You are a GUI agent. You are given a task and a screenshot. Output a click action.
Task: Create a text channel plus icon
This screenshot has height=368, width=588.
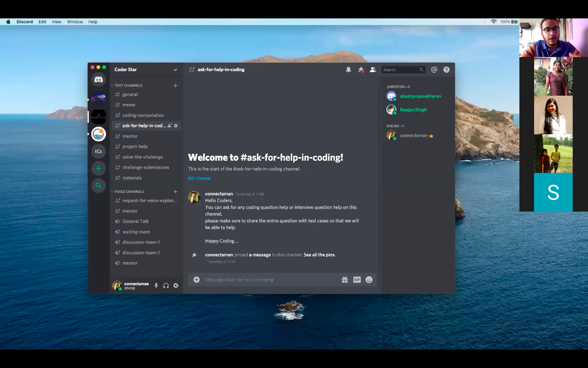point(175,85)
